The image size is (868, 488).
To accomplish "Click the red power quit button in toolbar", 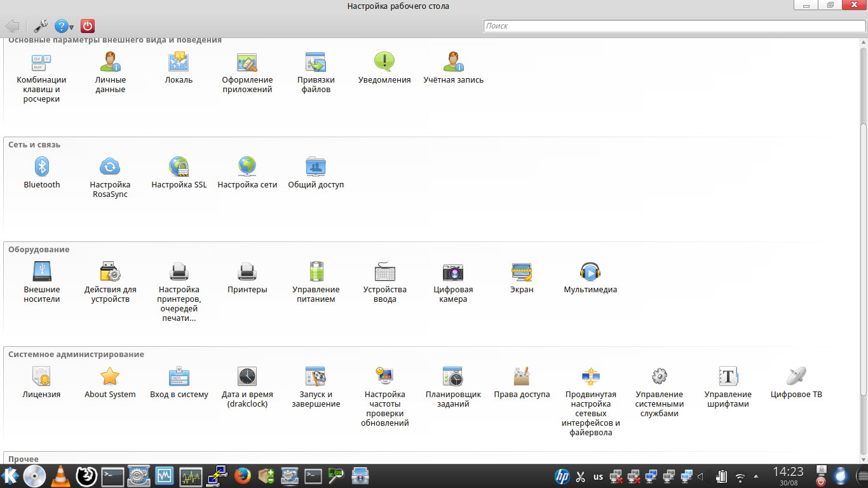I will 88,26.
